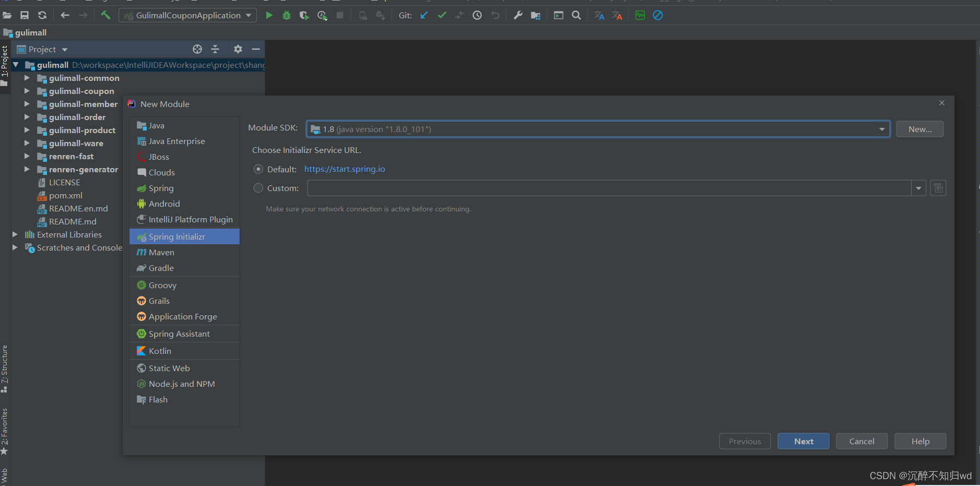Select the Default URL radio button
Image resolution: width=980 pixels, height=486 pixels.
(258, 169)
